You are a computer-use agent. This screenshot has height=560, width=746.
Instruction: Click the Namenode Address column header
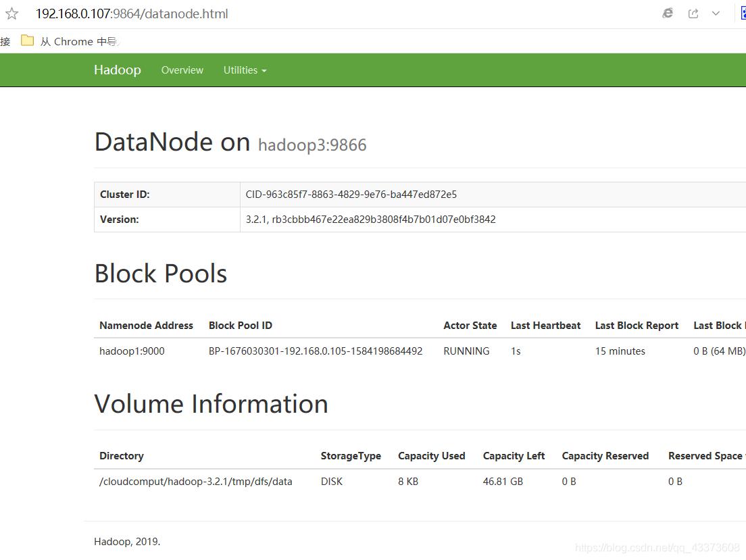pyautogui.click(x=146, y=326)
